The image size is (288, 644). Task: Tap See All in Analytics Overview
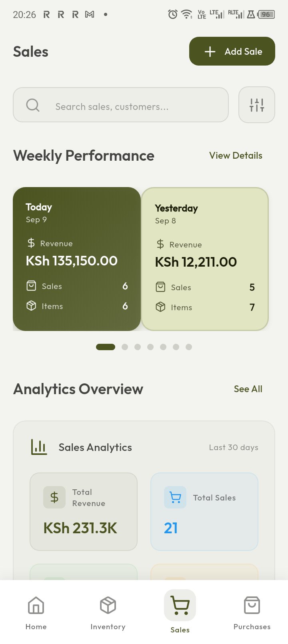coord(248,389)
